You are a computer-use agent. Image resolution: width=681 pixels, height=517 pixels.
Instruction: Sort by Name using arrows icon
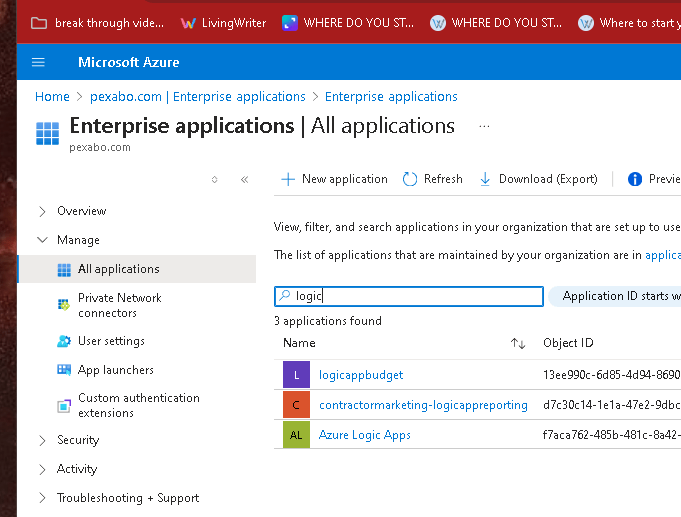click(x=518, y=344)
